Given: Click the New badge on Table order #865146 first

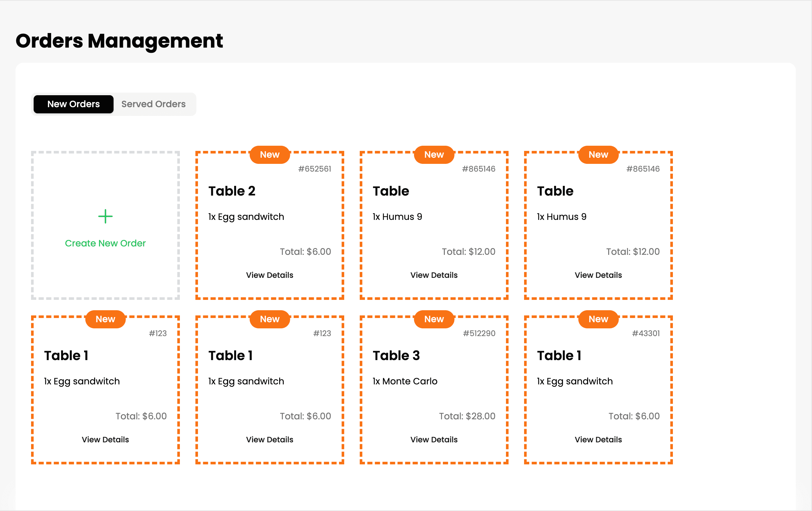Looking at the screenshot, I should (434, 154).
